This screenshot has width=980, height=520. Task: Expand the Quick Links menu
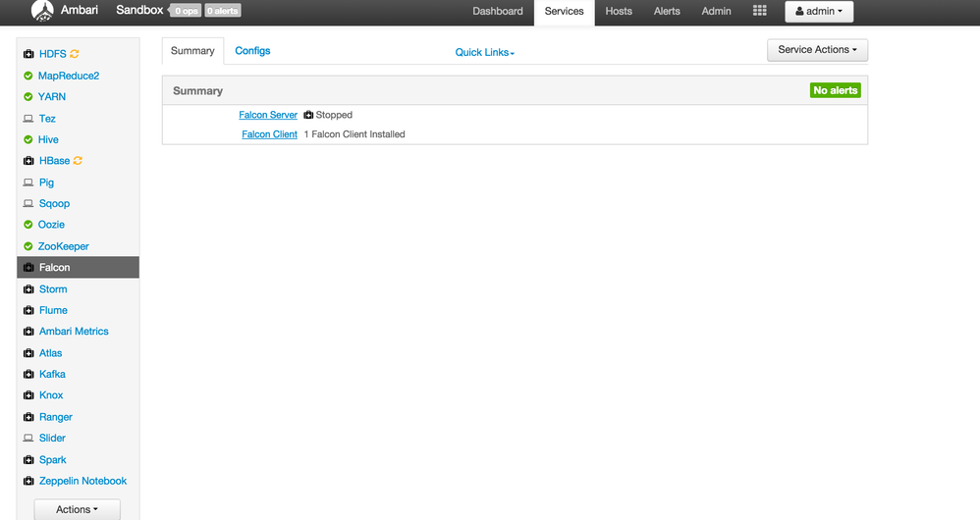[x=484, y=52]
